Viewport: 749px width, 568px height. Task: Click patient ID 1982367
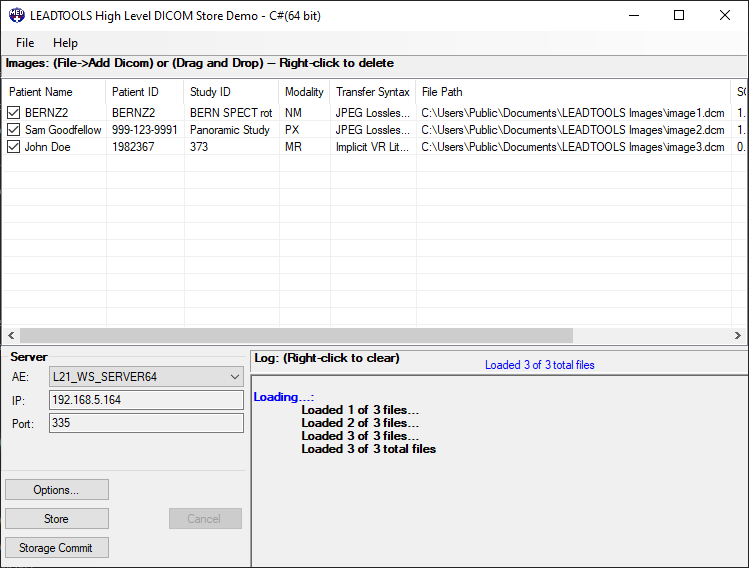(x=133, y=147)
